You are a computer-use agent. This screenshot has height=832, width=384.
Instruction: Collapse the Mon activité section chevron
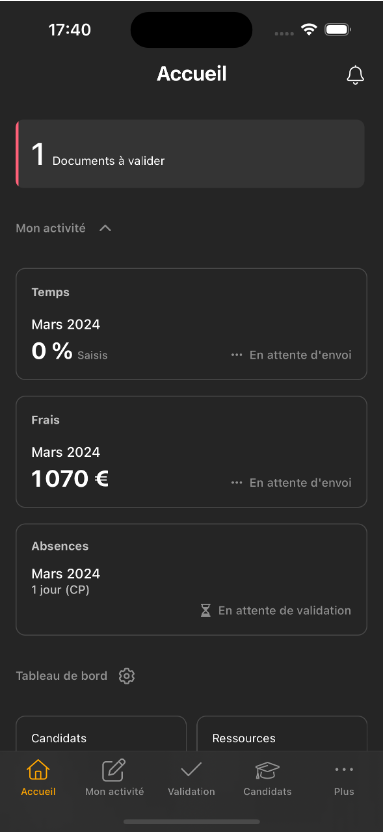tap(106, 229)
